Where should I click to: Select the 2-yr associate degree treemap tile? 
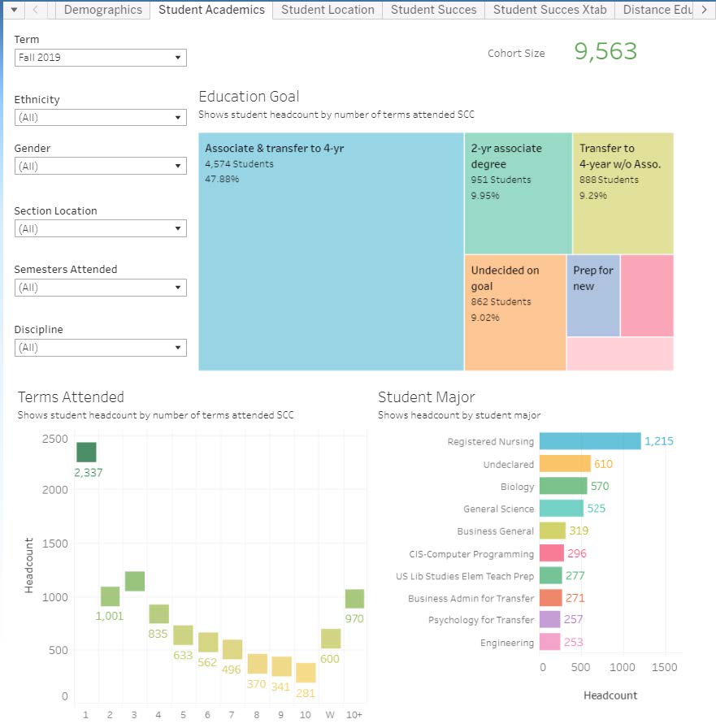[519, 193]
